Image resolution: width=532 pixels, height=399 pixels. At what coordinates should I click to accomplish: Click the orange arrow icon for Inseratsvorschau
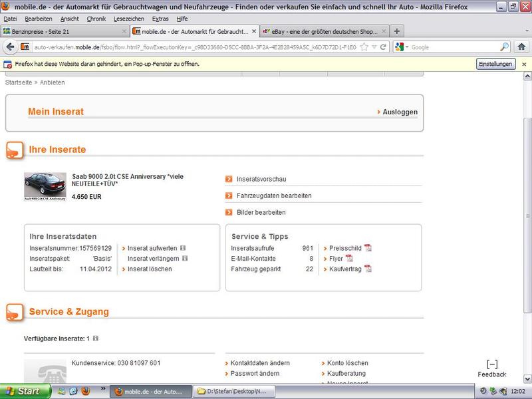tap(229, 179)
